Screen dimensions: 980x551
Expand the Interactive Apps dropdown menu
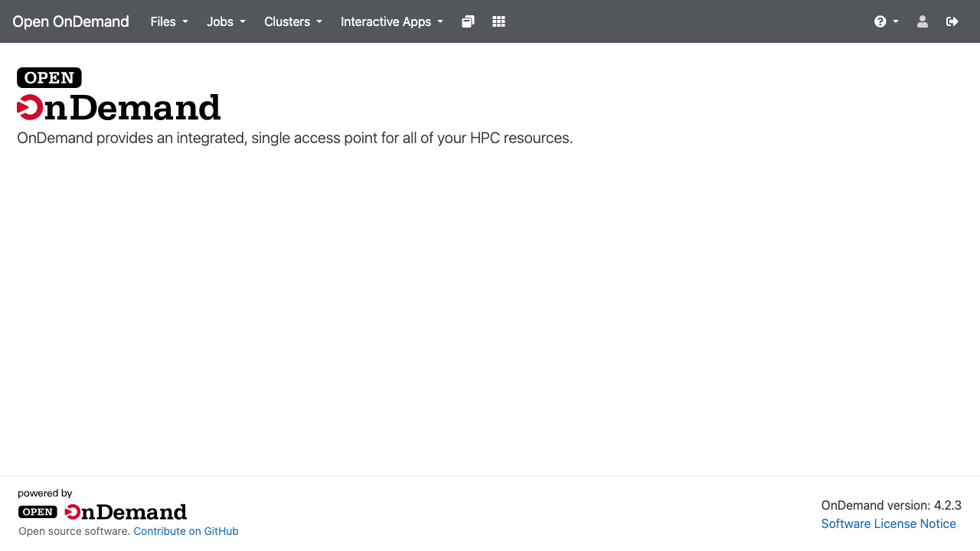click(x=392, y=21)
